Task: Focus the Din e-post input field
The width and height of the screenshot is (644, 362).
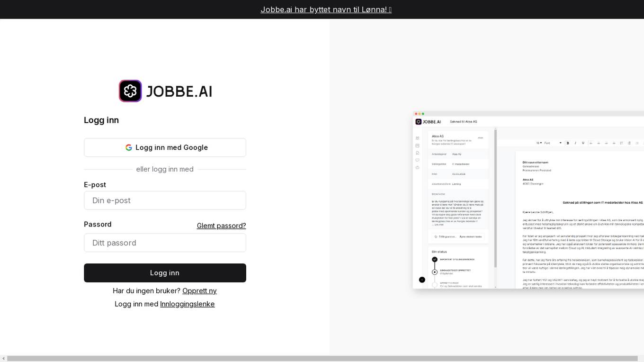Action: (x=165, y=200)
